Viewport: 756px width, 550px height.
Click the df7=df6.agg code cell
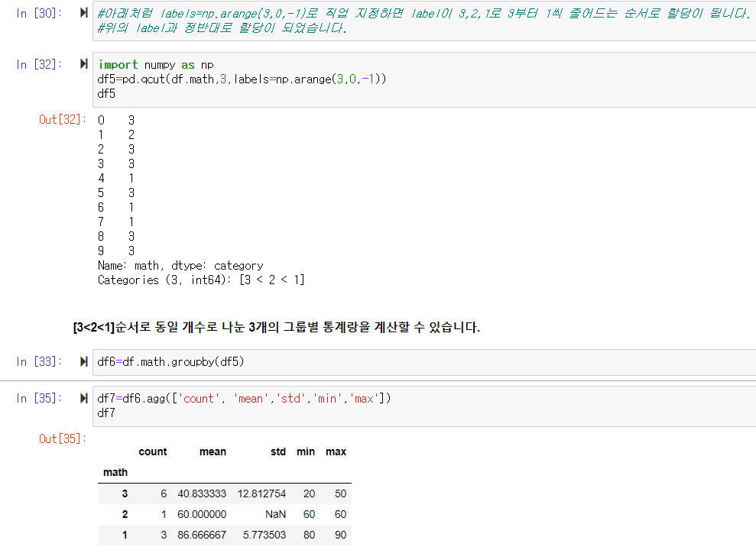click(x=424, y=406)
